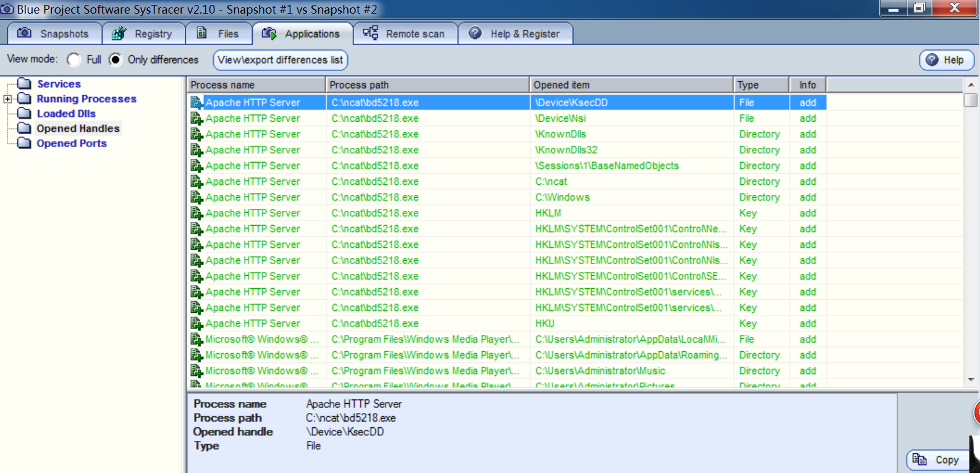Click the process icon in the Users\Administrator\Music row

(x=197, y=371)
